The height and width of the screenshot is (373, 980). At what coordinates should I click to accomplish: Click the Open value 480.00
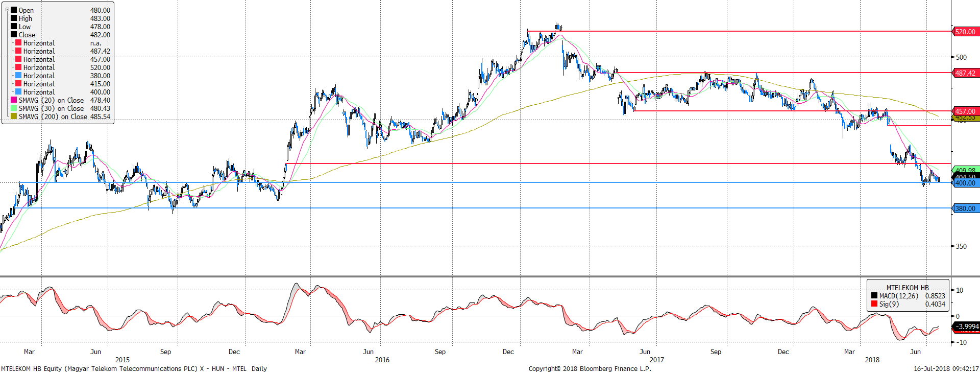tap(100, 10)
